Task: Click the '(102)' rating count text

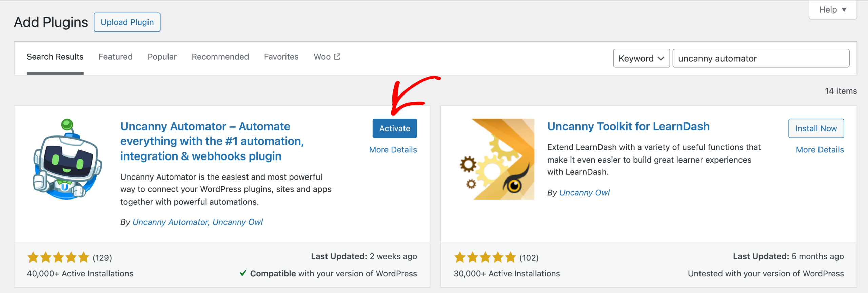Action: tap(529, 258)
